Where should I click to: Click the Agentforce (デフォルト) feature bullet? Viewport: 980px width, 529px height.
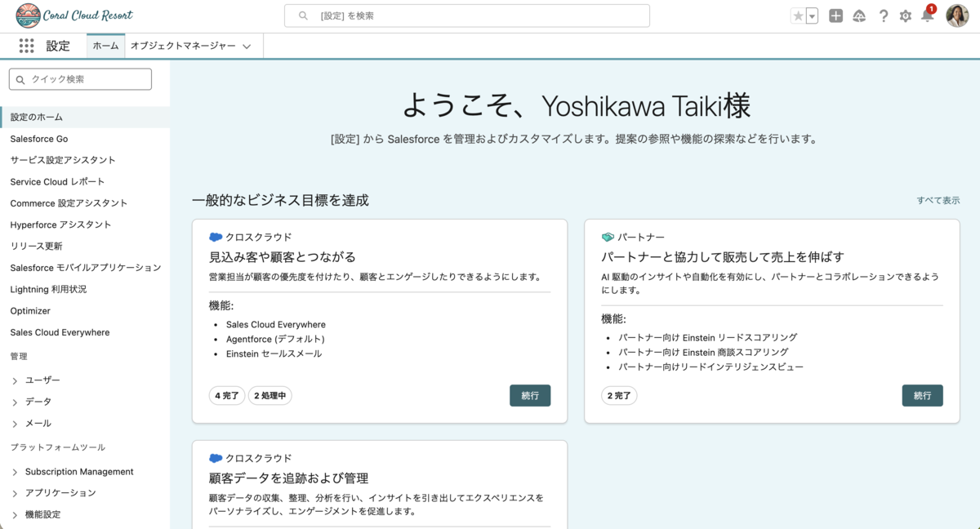[x=275, y=339]
